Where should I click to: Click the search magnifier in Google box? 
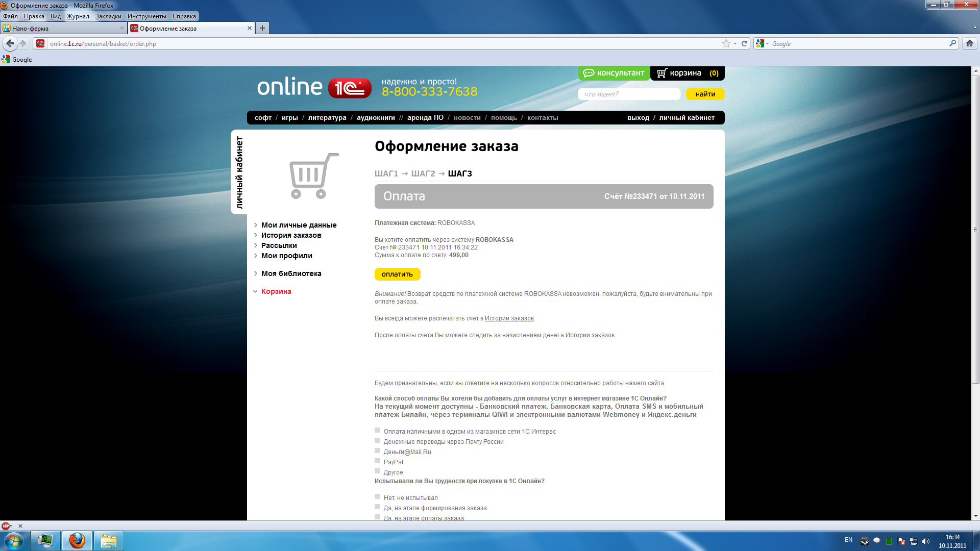pyautogui.click(x=952, y=43)
